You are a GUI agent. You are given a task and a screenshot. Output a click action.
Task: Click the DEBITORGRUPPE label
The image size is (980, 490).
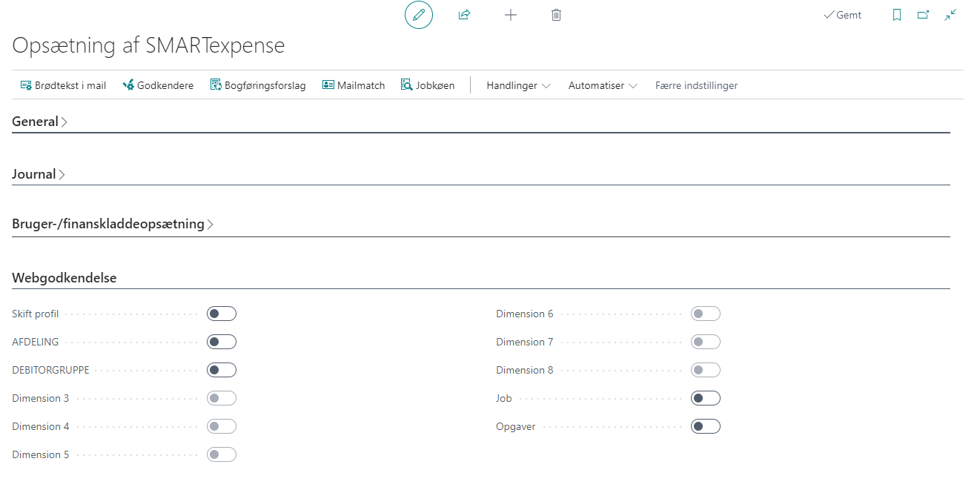(50, 370)
